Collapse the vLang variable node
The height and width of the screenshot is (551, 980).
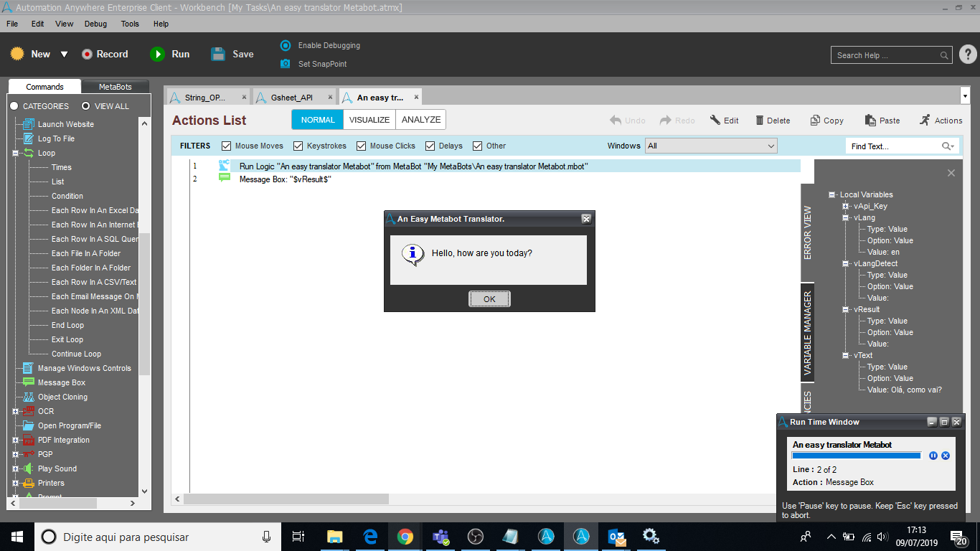[846, 217]
